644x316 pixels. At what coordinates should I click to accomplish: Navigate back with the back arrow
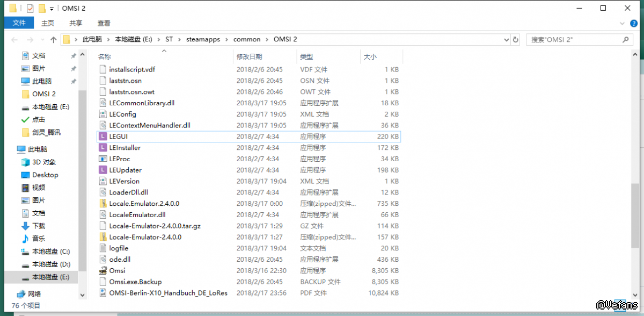(x=14, y=40)
